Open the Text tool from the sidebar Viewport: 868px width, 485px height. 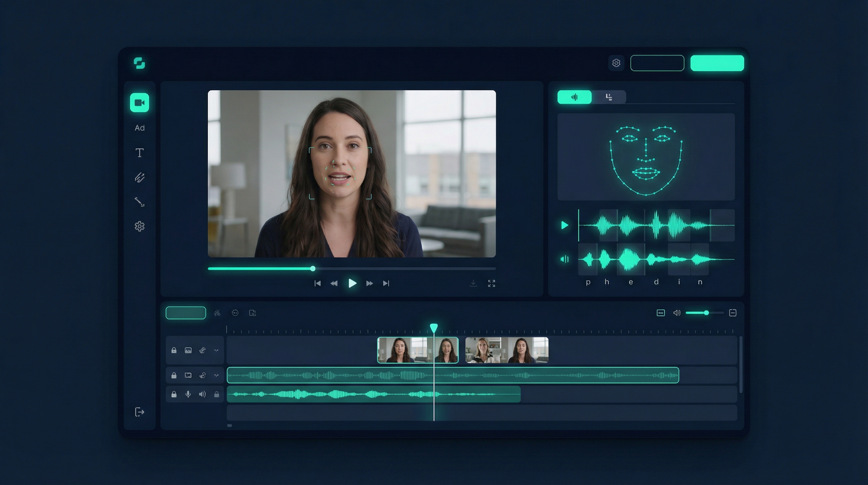pyautogui.click(x=139, y=153)
